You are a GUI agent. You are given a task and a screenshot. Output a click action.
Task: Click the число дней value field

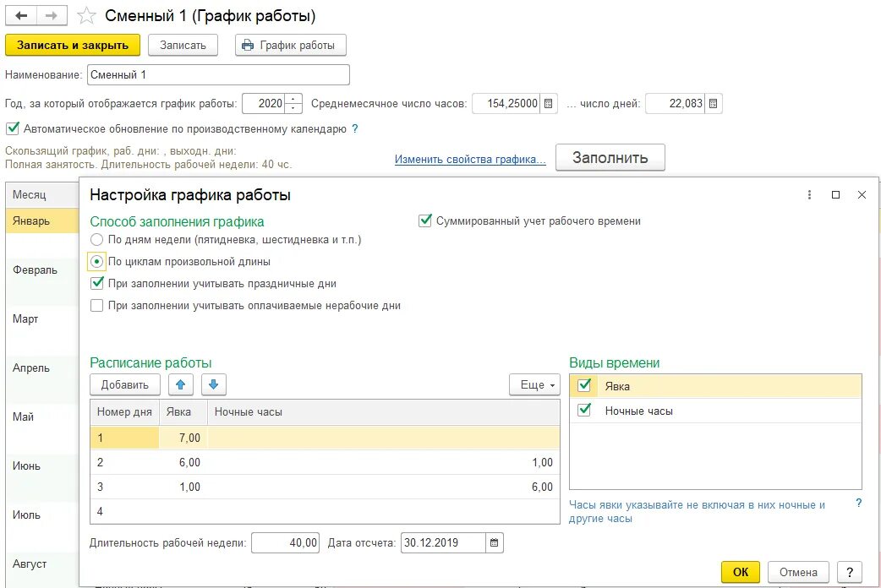click(x=676, y=103)
